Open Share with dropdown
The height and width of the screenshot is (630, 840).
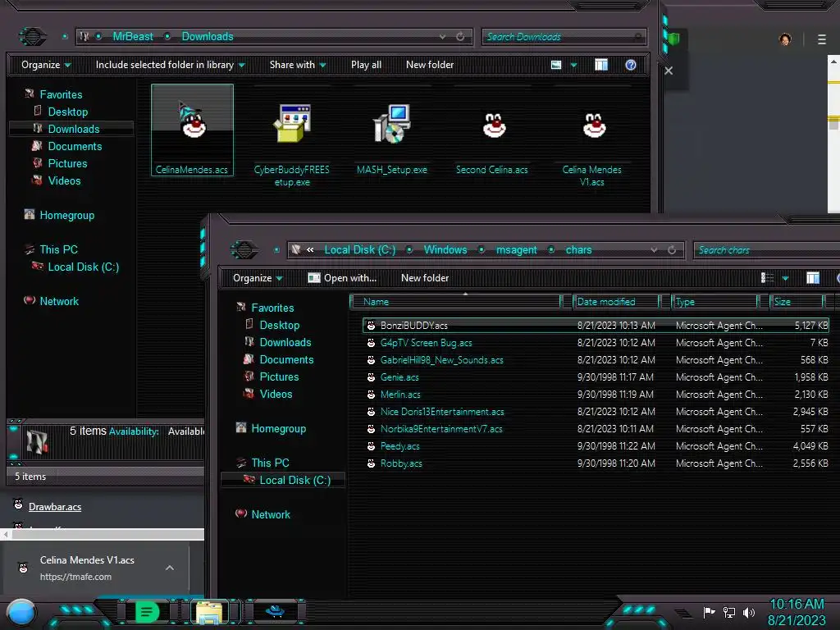pyautogui.click(x=298, y=65)
